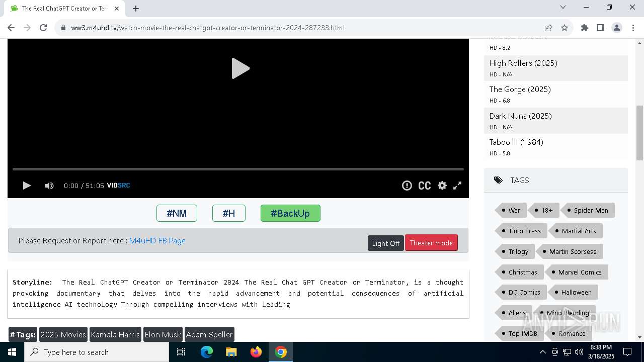This screenshot has width=644, height=362.
Task: Open the M4uHD FB Page link
Action: 157,241
